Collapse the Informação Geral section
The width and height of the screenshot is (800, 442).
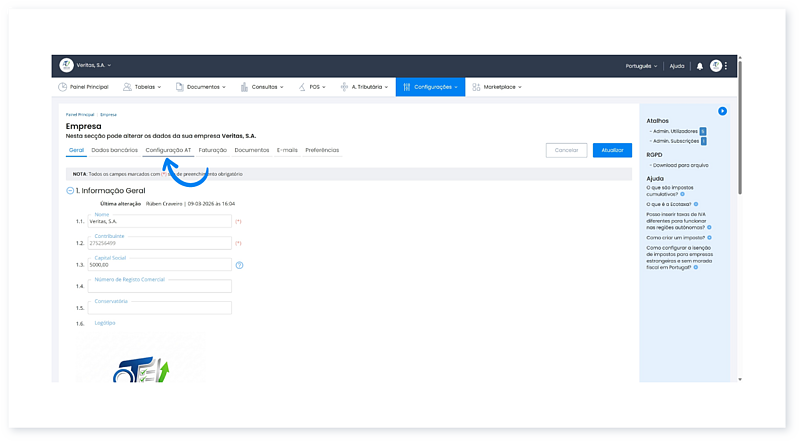click(x=70, y=190)
